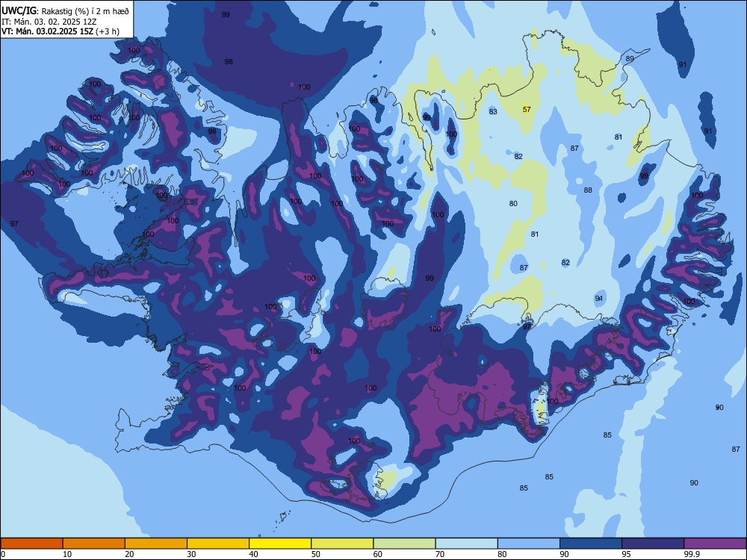Click the pale yellow 50–60 legend color segment
Image resolution: width=747 pixels, height=560 pixels.
pos(342,544)
